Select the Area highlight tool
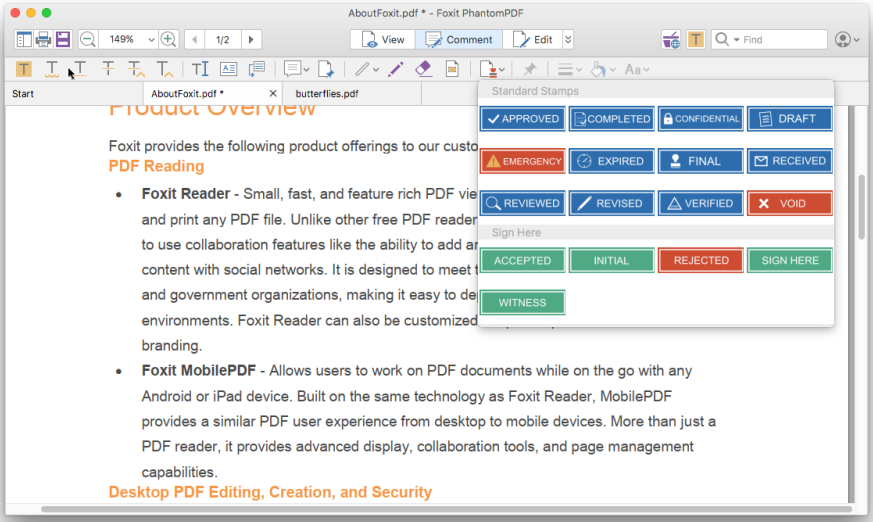Viewport: 873px width, 522px height. pyautogui.click(x=452, y=70)
